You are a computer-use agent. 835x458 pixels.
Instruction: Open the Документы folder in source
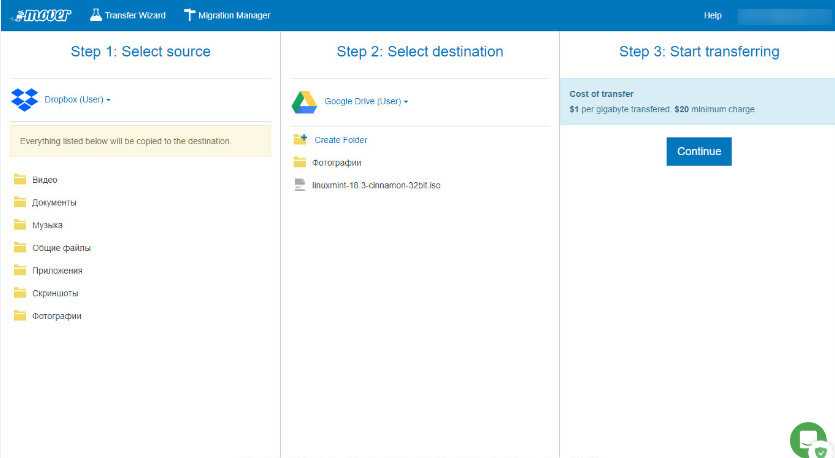(x=54, y=203)
